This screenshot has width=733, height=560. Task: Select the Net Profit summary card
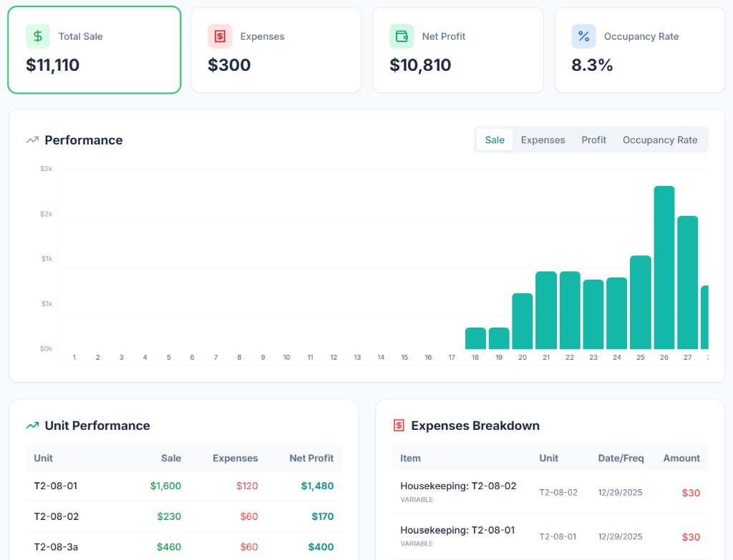pyautogui.click(x=458, y=50)
